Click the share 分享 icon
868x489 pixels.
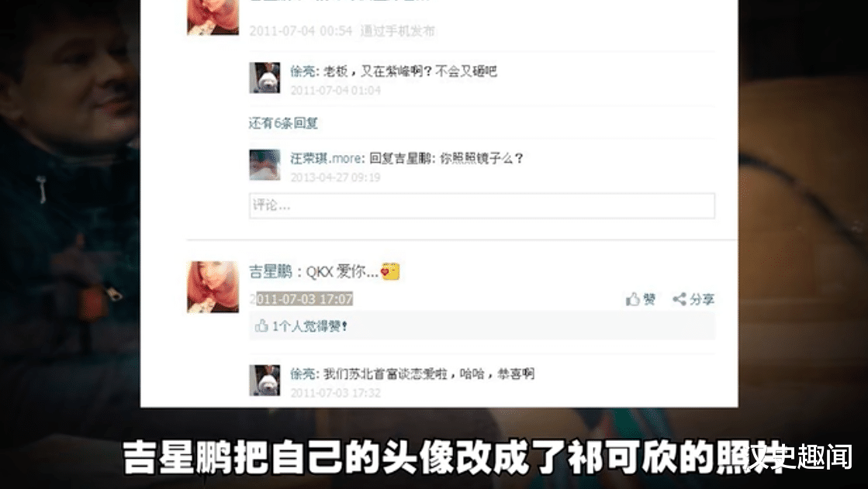(x=680, y=299)
